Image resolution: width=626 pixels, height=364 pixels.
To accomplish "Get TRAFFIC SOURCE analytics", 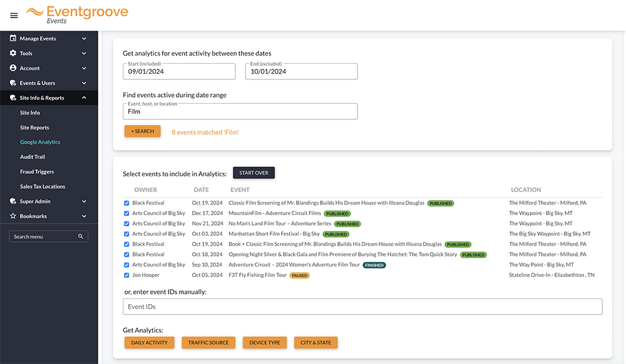I will coord(208,343).
